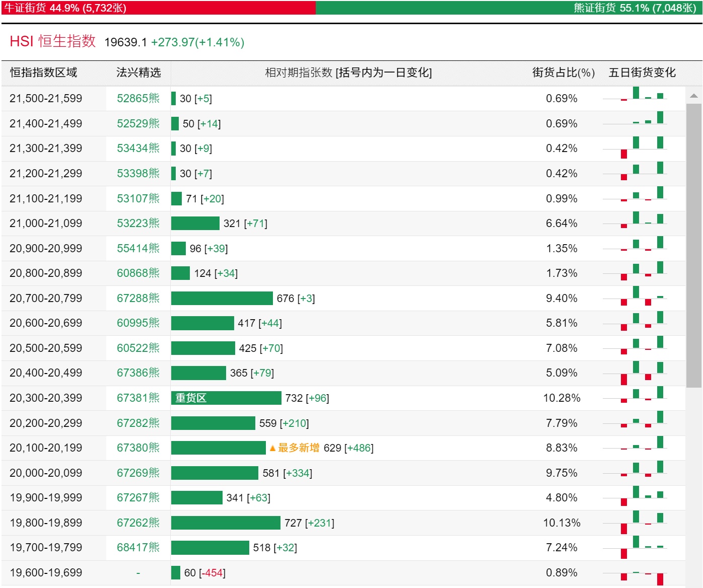
Task: Click the 五日街货变化 column header
Action: (642, 73)
